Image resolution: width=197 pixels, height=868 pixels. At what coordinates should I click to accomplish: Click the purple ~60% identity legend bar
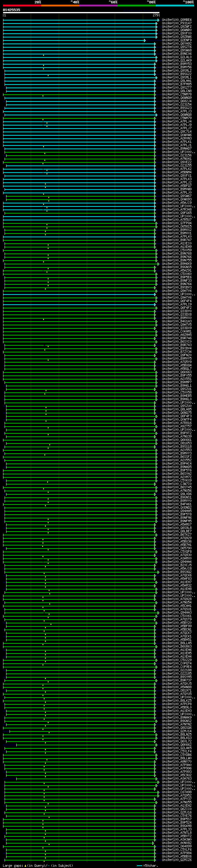pyautogui.click(x=99, y=6)
